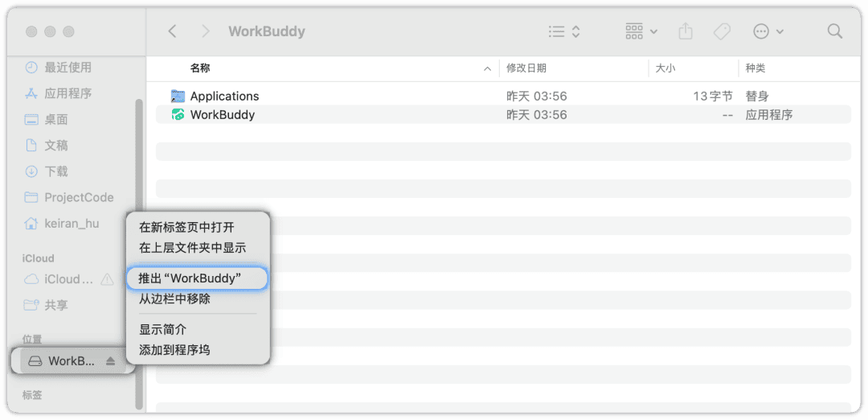Choose 在上层文件夹中显示 from context menu
The height and width of the screenshot is (420, 868).
pyautogui.click(x=192, y=248)
